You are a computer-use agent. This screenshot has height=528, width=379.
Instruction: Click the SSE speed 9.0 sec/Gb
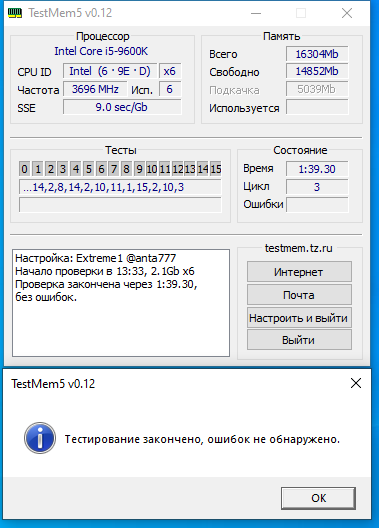click(122, 107)
